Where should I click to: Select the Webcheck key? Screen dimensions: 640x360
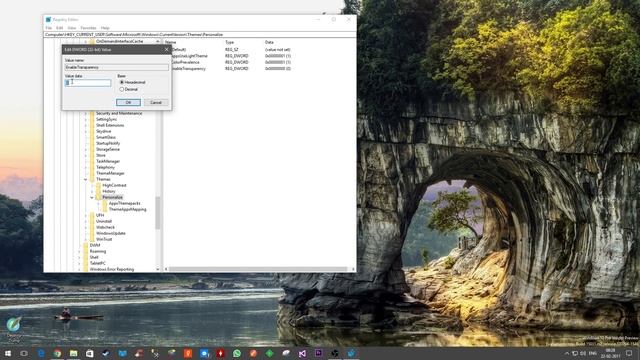point(105,227)
